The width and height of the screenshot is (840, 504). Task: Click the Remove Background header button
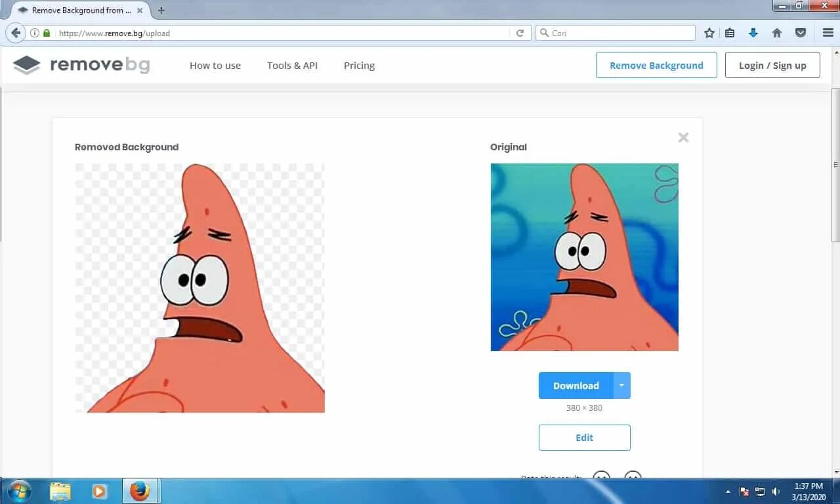pos(656,65)
